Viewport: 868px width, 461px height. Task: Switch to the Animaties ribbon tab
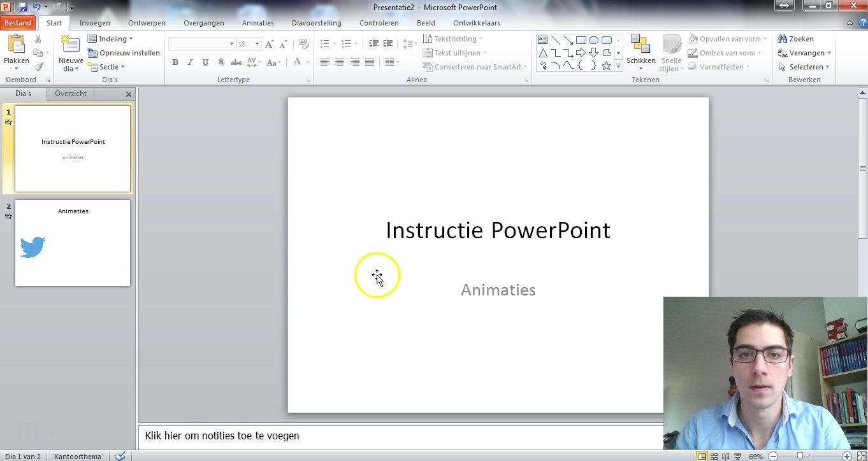pyautogui.click(x=257, y=22)
